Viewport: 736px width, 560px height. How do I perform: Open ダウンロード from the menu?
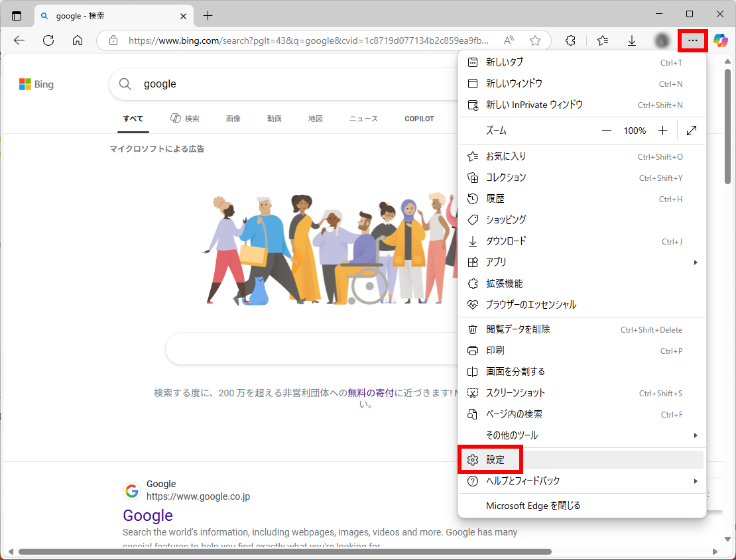click(582, 241)
